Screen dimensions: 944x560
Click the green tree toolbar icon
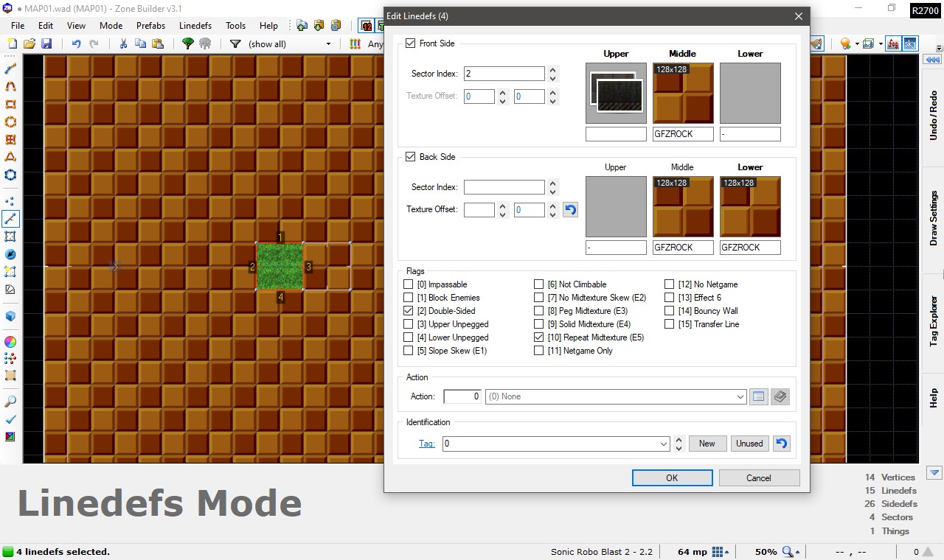coord(187,44)
